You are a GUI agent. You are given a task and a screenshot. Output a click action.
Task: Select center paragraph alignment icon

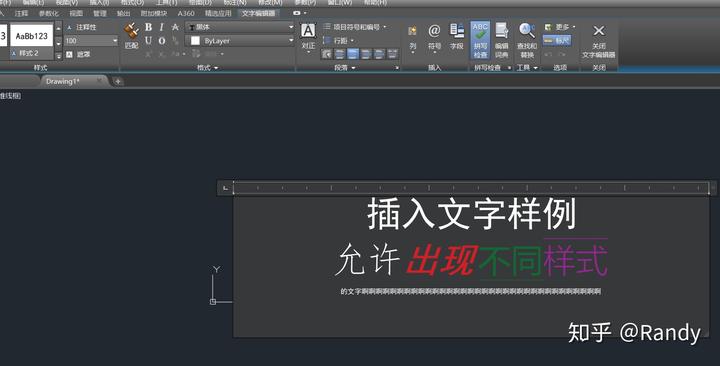[353, 54]
